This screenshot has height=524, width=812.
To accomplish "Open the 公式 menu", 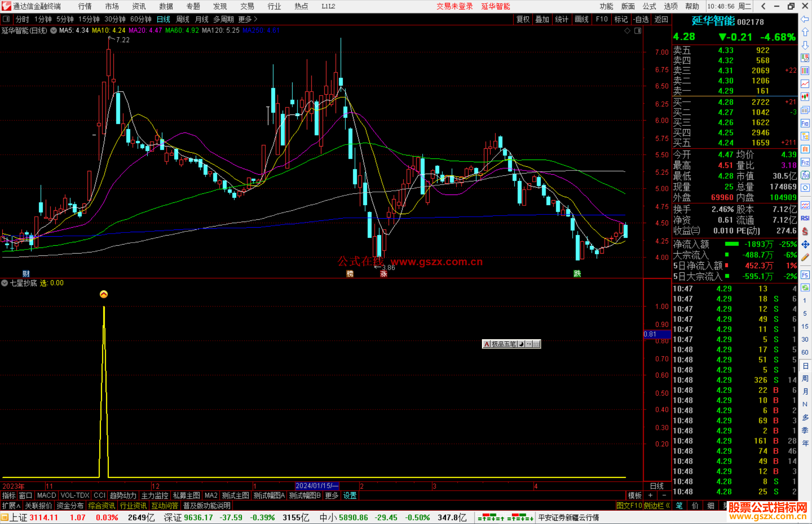I will pos(649,6).
